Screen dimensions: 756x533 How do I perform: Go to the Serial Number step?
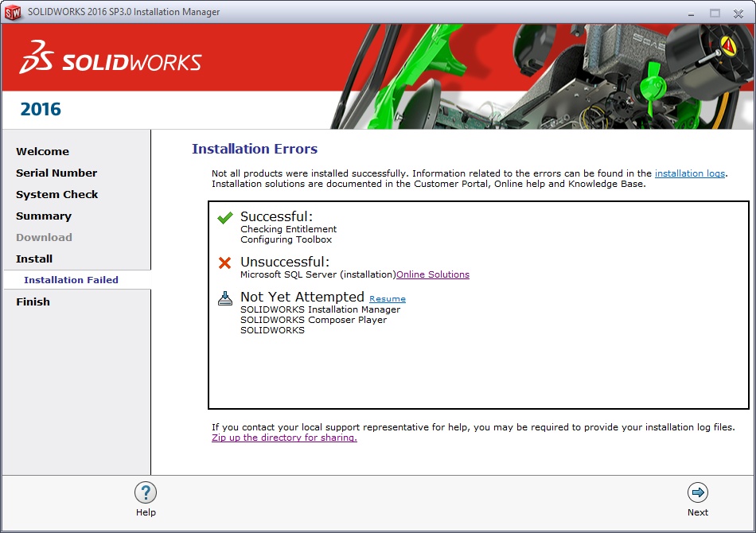tap(57, 173)
